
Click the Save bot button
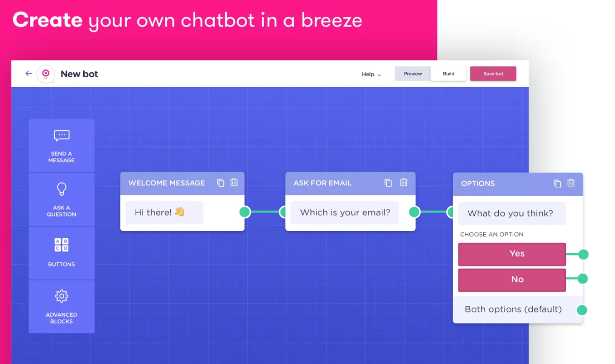(x=493, y=73)
